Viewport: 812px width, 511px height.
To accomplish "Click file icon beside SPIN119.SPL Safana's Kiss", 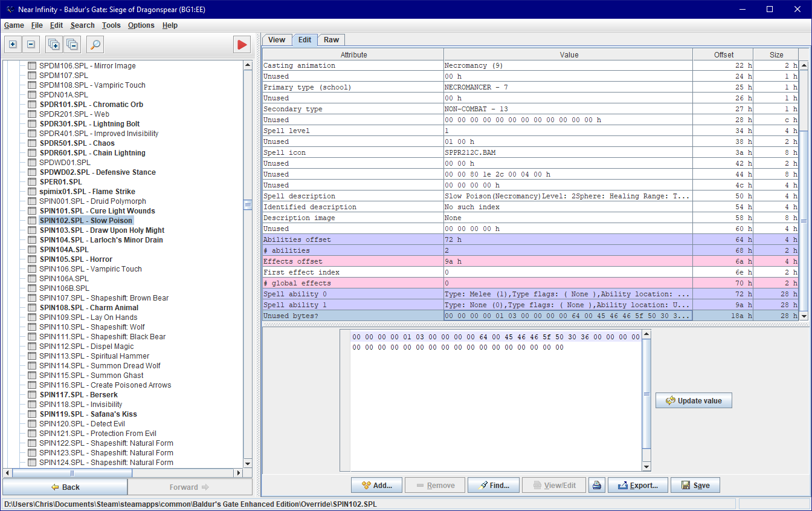I will click(x=33, y=414).
